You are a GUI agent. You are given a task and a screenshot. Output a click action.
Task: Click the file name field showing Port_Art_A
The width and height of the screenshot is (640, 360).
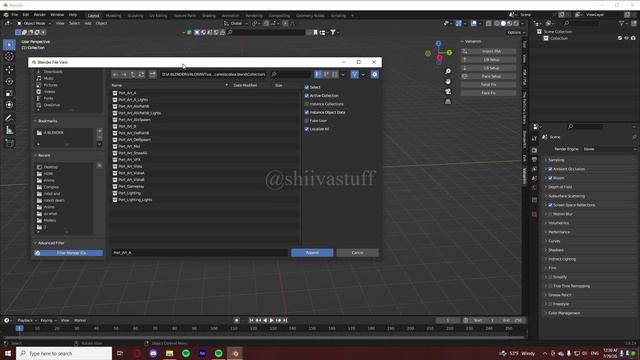pyautogui.click(x=200, y=253)
